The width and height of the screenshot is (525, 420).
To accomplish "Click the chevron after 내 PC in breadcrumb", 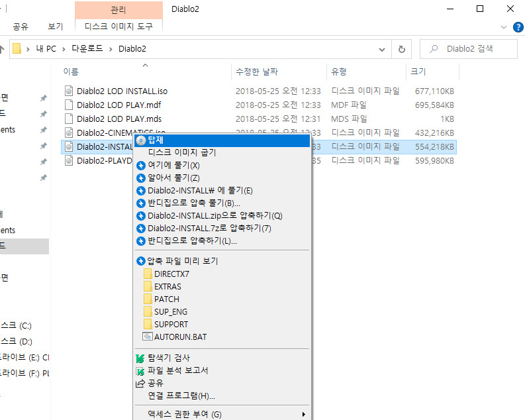I will click(64, 49).
